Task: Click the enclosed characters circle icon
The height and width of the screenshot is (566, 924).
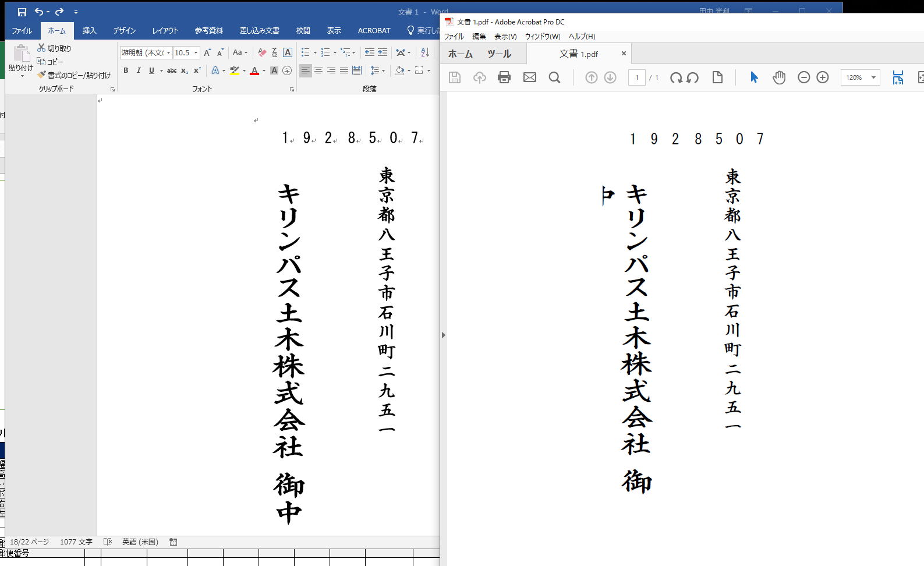Action: (x=287, y=70)
